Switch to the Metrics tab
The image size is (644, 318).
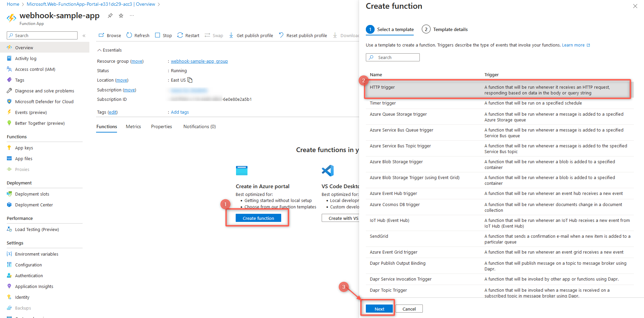tap(133, 126)
